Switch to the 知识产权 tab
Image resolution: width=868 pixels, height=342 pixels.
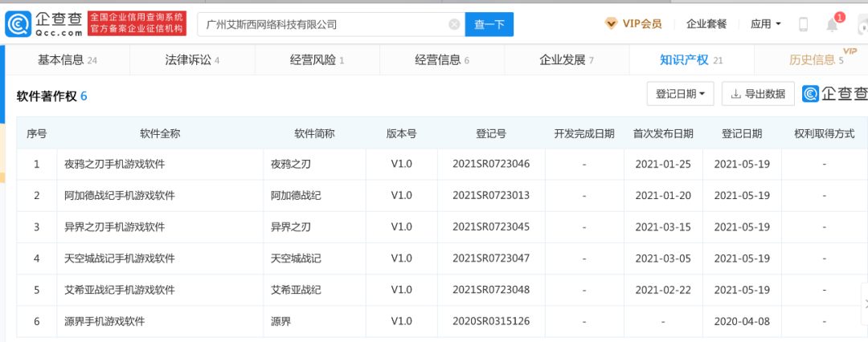[691, 59]
